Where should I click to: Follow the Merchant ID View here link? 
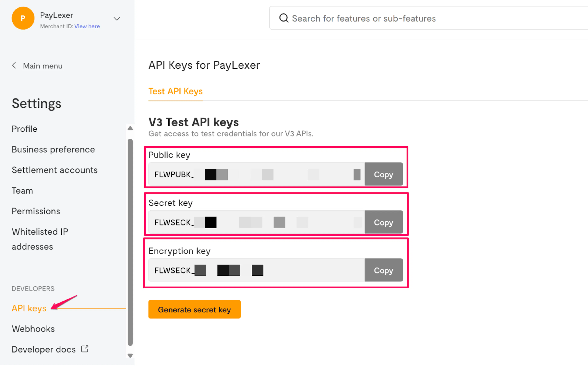tap(87, 26)
